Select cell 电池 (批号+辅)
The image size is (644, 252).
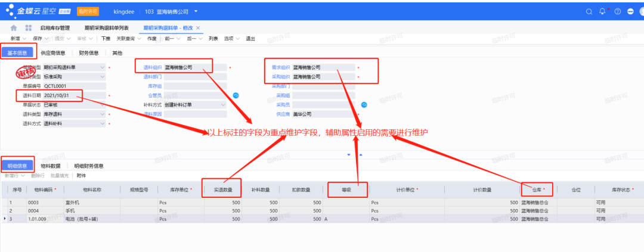92,219
